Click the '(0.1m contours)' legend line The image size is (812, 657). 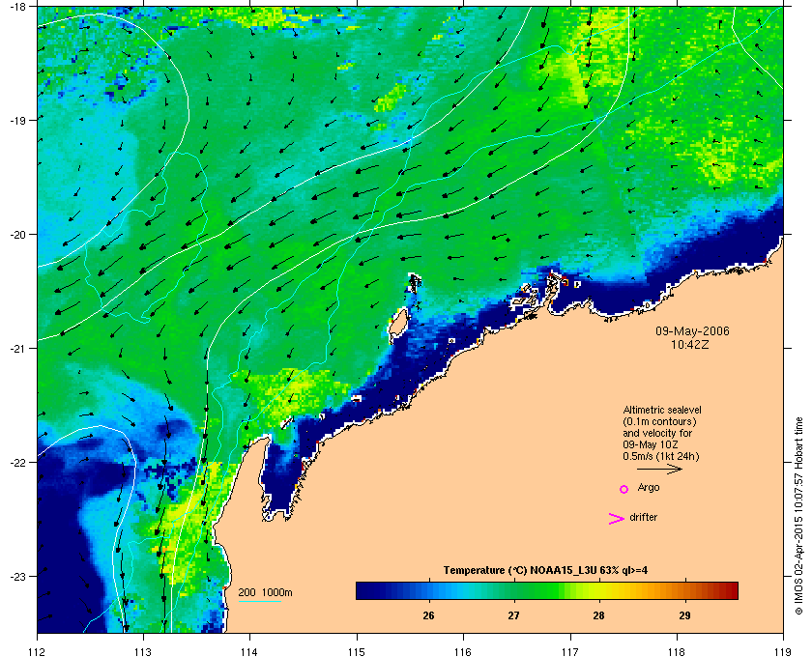tap(659, 421)
